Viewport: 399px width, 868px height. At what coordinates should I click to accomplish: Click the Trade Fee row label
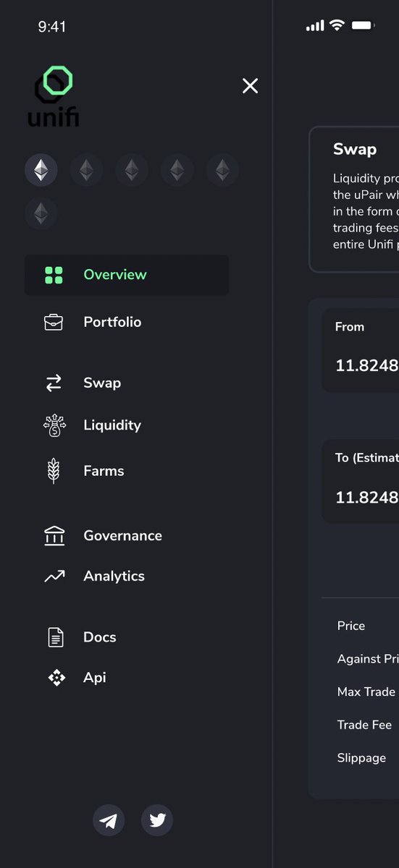coord(364,726)
